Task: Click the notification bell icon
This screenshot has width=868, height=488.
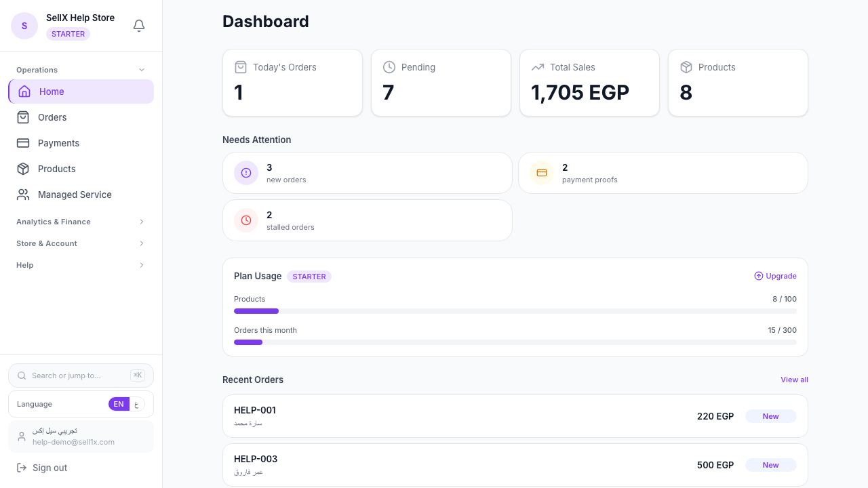Action: coord(139,25)
